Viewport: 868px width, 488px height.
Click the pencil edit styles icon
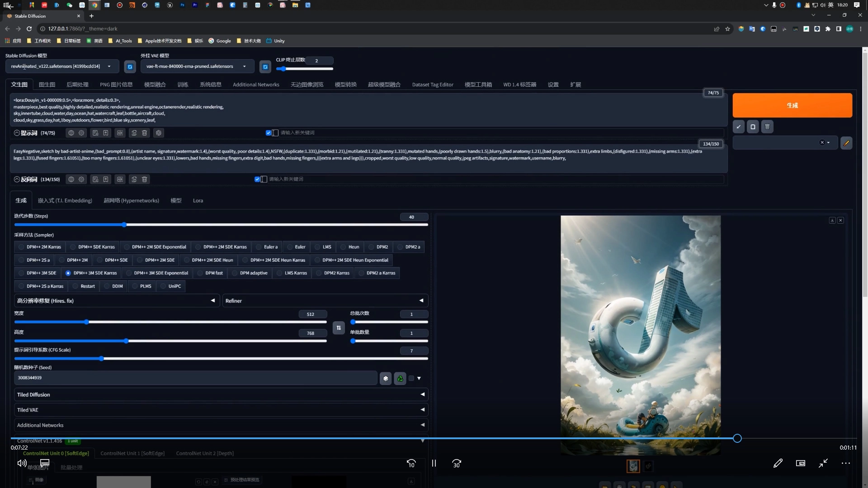846,143
